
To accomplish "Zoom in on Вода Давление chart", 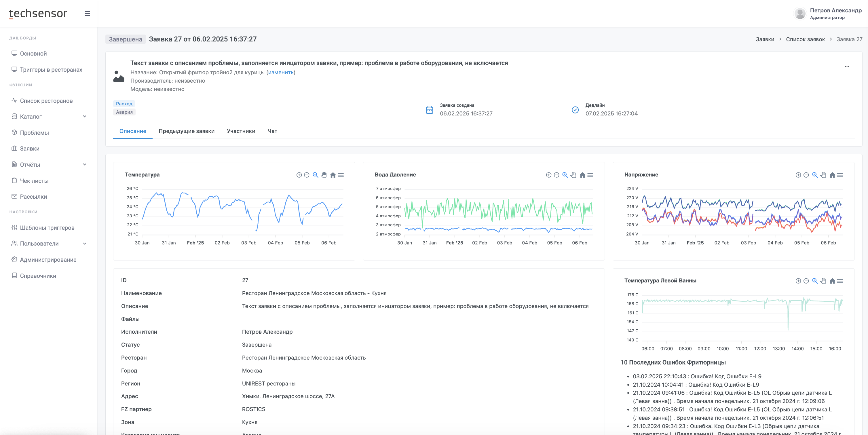I will coord(548,175).
